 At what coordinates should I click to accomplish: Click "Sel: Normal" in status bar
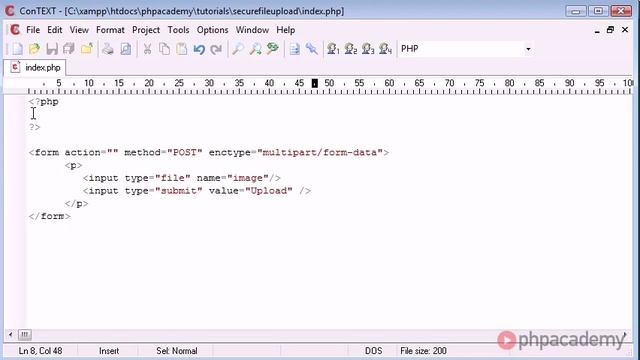(x=176, y=351)
